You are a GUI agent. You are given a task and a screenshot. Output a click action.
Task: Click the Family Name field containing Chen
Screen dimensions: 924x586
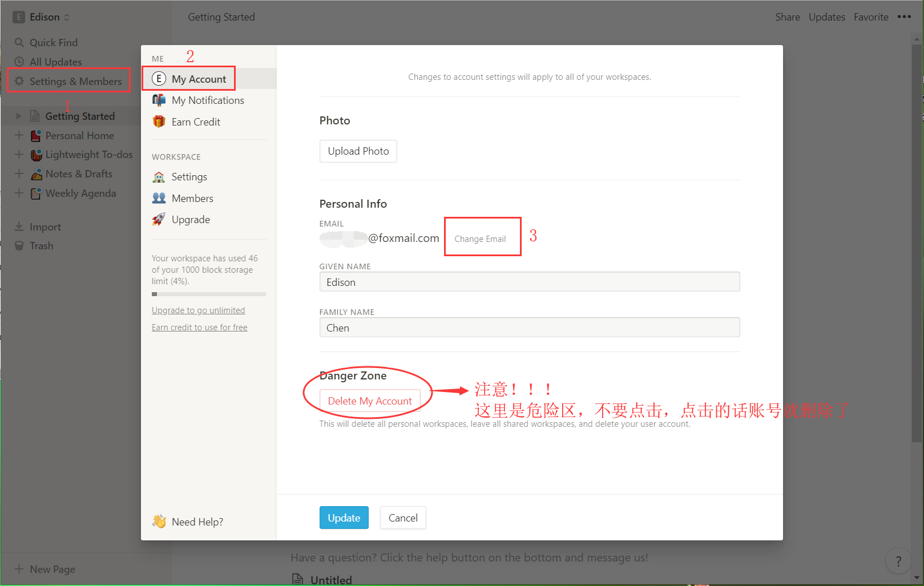pos(530,328)
